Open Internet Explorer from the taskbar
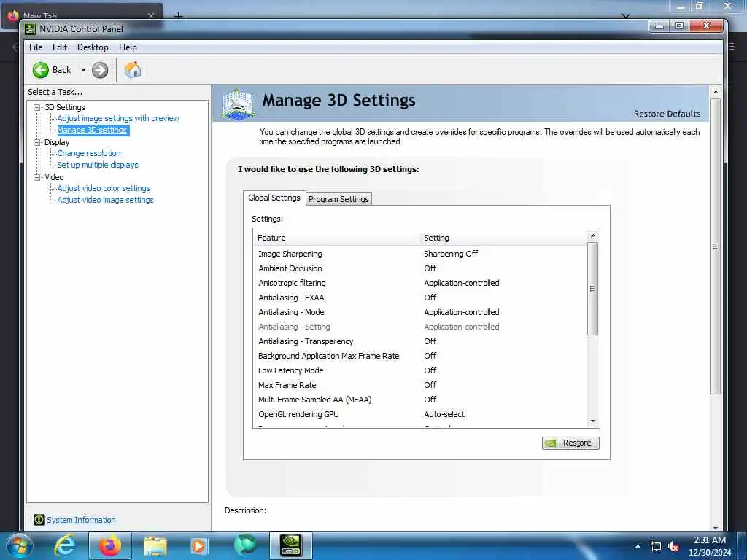Screen dimensions: 747x560 coord(65,546)
